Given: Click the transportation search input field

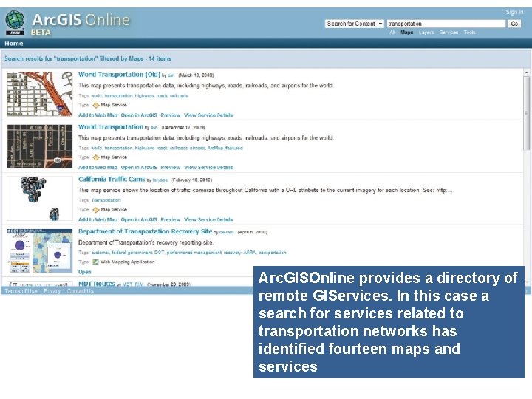Looking at the screenshot, I should [x=446, y=24].
